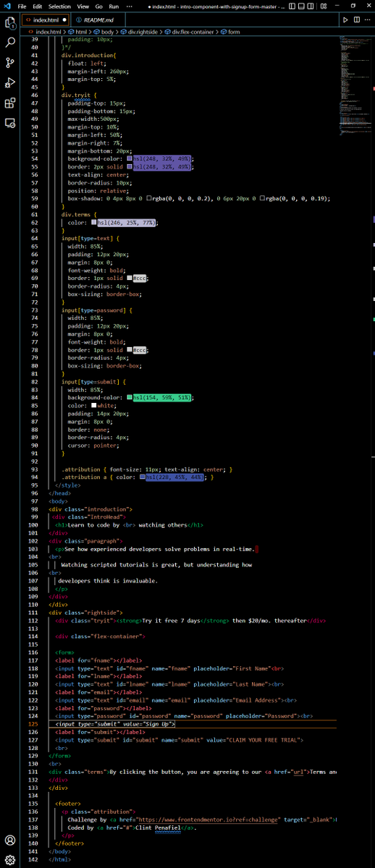
Task: Click the closing </style> tag line
Action: (x=67, y=485)
